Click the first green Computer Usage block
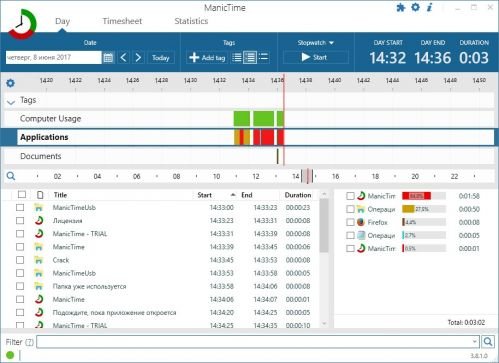The image size is (499, 363). pos(242,119)
